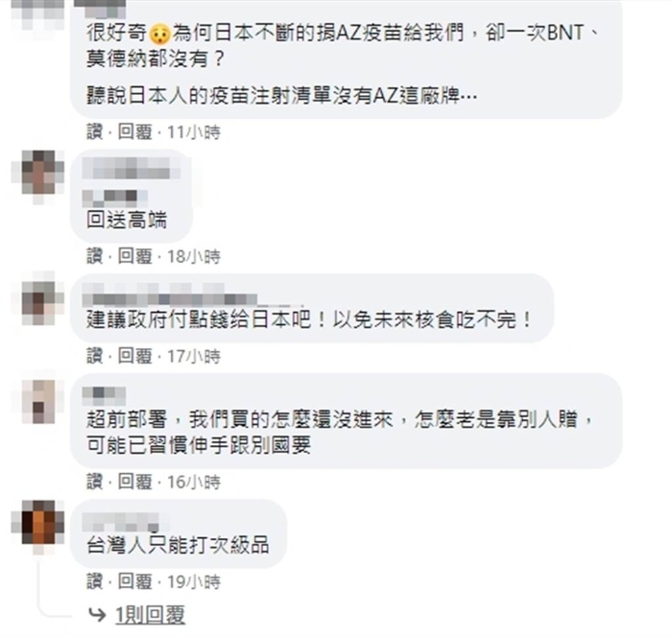Open the 19小時 timestamp on the last comment

194,581
